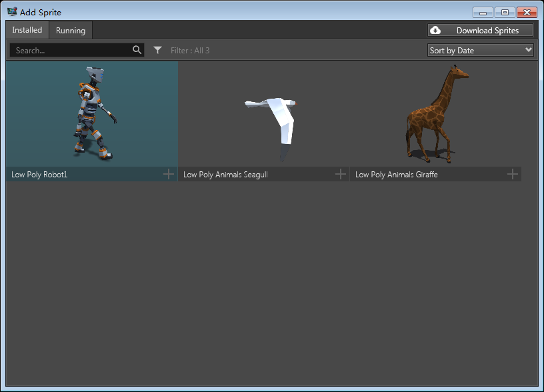Select the robot sprite thumbnail
Image resolution: width=544 pixels, height=392 pixels.
pyautogui.click(x=92, y=113)
